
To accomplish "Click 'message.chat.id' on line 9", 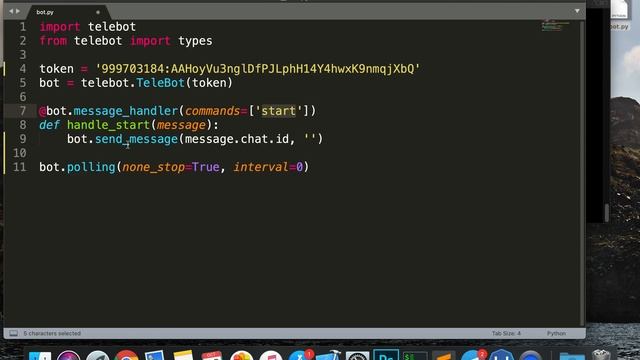I will [237, 139].
